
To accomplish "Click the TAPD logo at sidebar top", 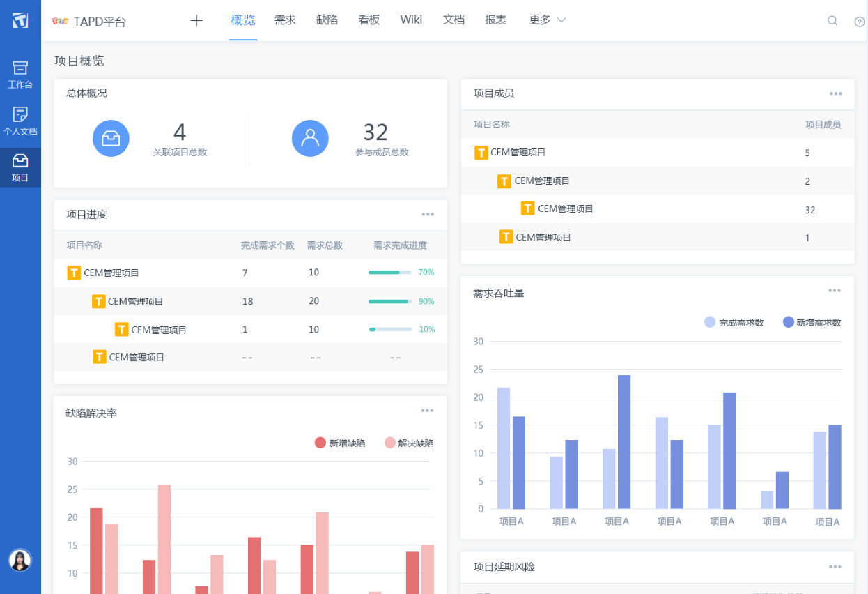I will tap(20, 20).
